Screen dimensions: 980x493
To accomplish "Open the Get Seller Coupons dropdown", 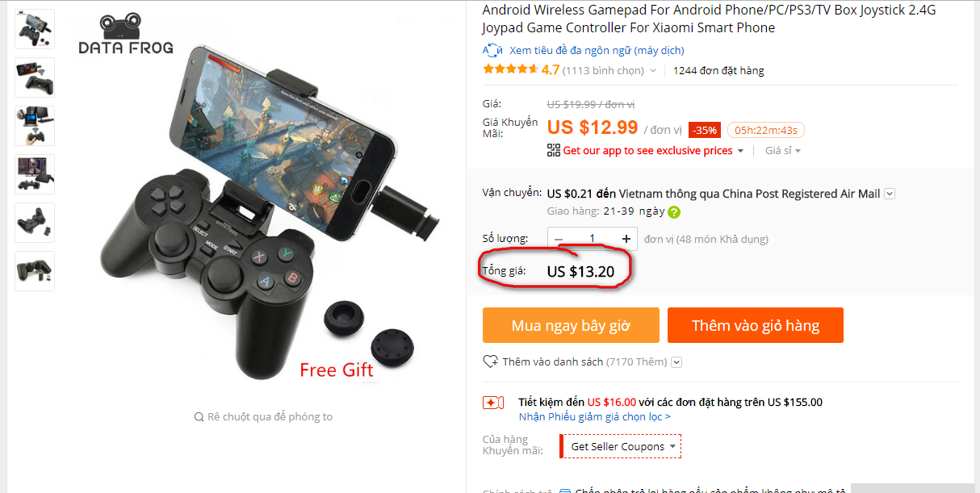I will [621, 446].
